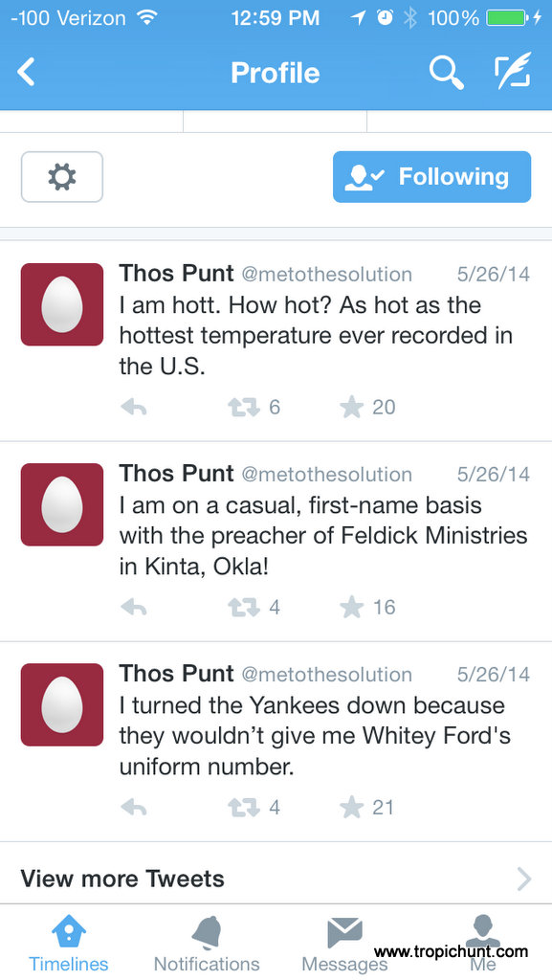Switch to the Timelines tab
The height and width of the screenshot is (980, 552).
(x=69, y=943)
